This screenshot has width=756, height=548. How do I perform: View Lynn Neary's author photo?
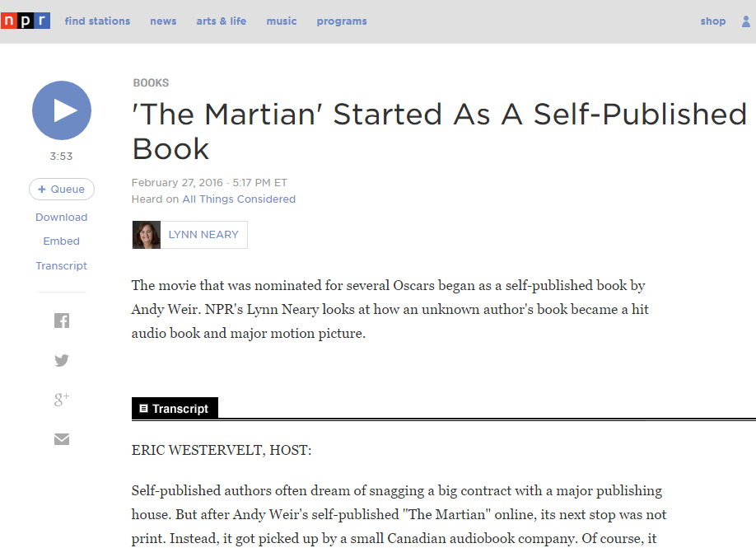click(147, 235)
